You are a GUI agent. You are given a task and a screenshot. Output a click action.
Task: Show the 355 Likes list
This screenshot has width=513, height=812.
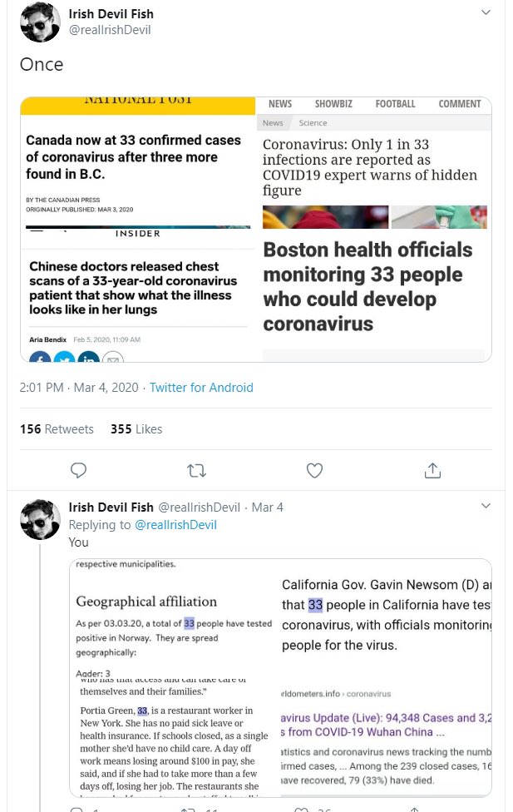[x=136, y=429]
